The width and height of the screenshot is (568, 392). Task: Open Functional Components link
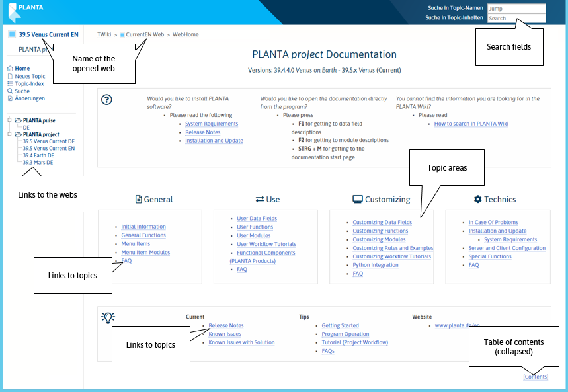tap(266, 253)
